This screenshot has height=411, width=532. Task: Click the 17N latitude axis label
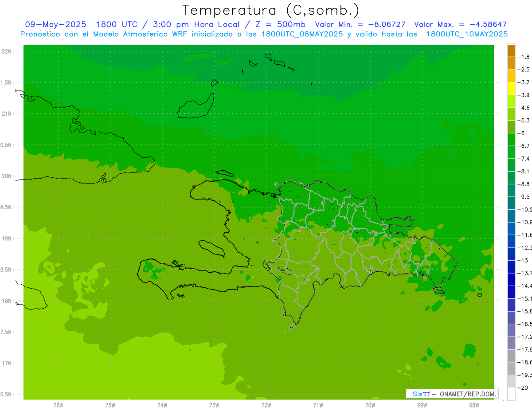coord(8,363)
